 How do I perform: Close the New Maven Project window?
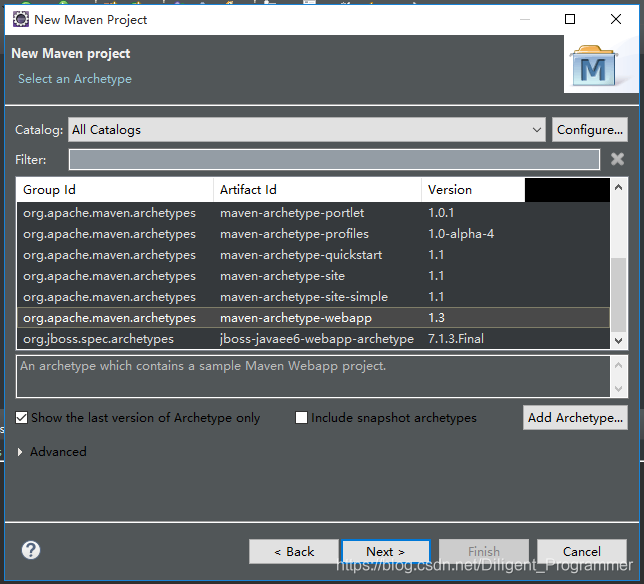616,19
